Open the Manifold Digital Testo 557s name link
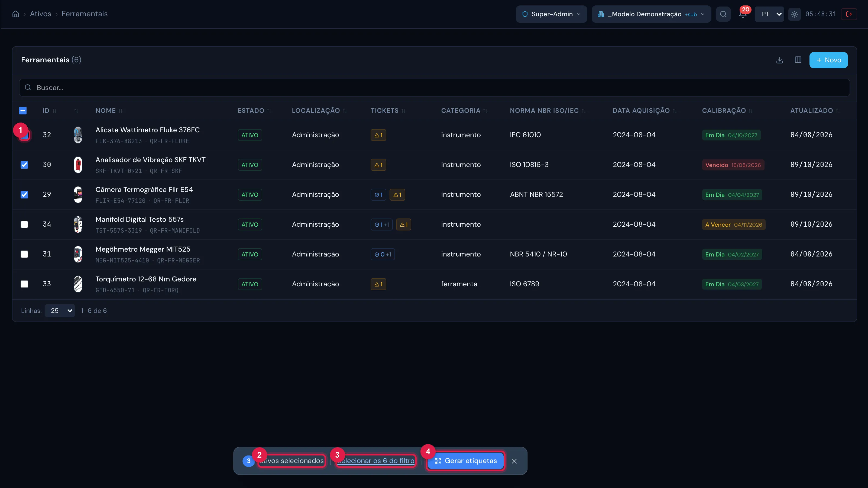This screenshot has width=868, height=488. click(x=140, y=220)
